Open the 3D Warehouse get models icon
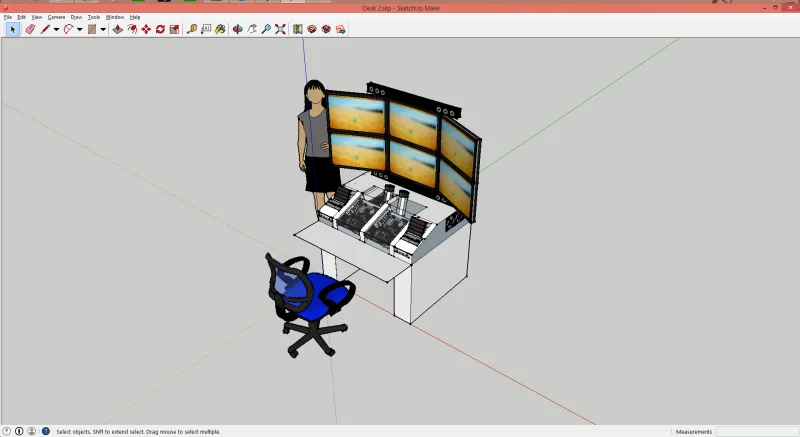Screen dimensions: 800x437 (x=312, y=29)
